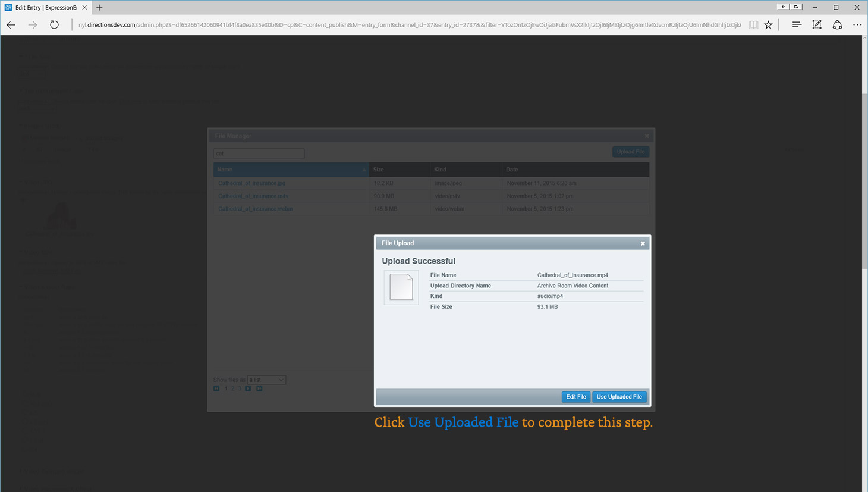Close the File Upload dialog
This screenshot has width=868, height=492.
coord(643,243)
